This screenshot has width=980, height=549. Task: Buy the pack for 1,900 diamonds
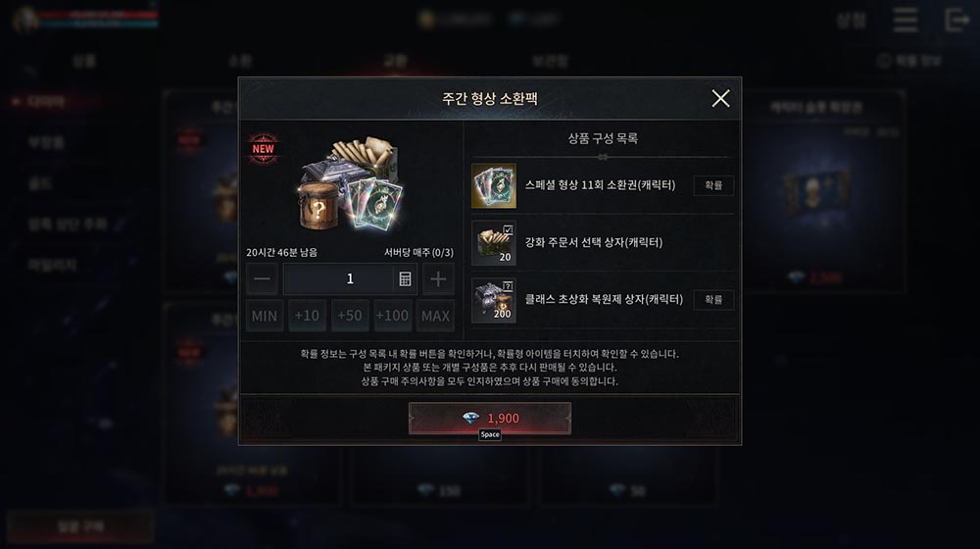(490, 418)
